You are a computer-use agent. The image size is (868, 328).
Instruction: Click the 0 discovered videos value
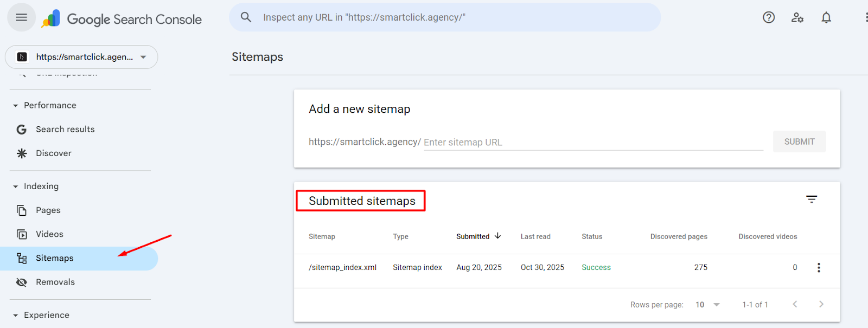pos(795,267)
